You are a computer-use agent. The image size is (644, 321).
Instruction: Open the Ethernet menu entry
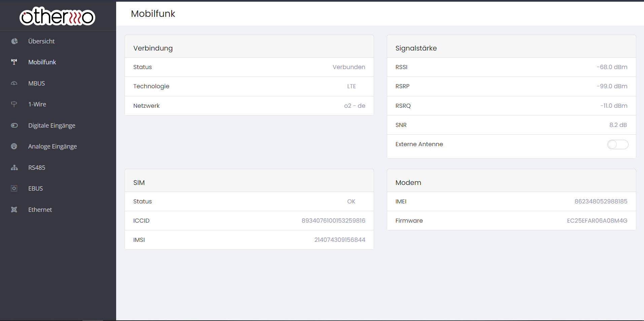58,210
